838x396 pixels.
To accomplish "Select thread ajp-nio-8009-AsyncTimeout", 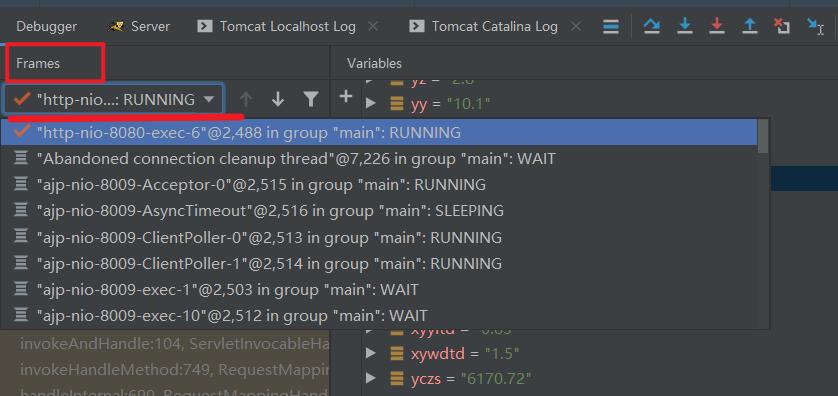I will tap(379, 211).
